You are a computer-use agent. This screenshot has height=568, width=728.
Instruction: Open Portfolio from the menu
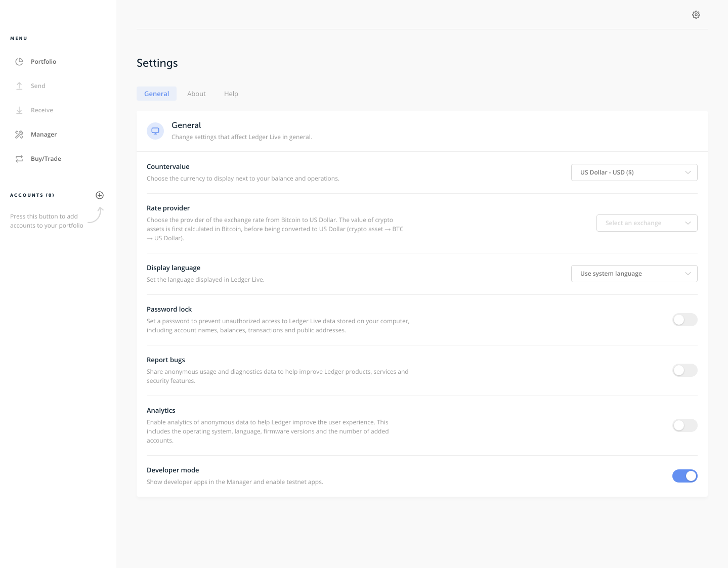pyautogui.click(x=44, y=62)
